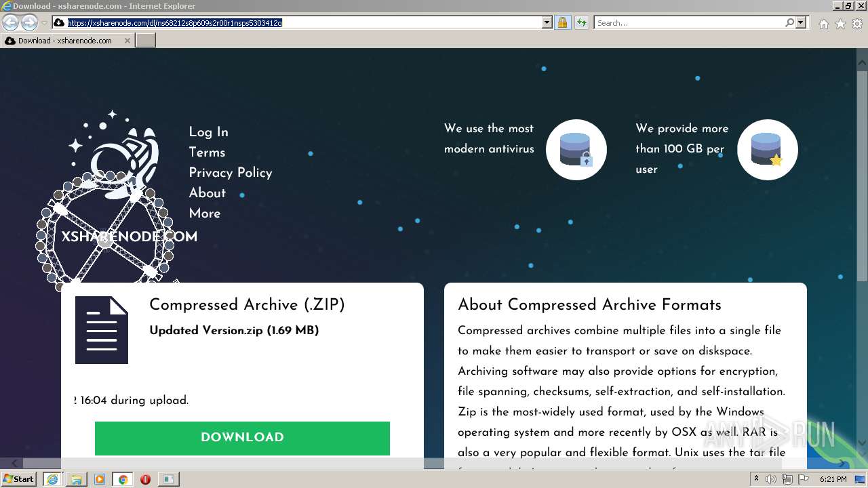Screen dimensions: 868x488
Task: Open the Favorites star icon
Action: point(840,24)
